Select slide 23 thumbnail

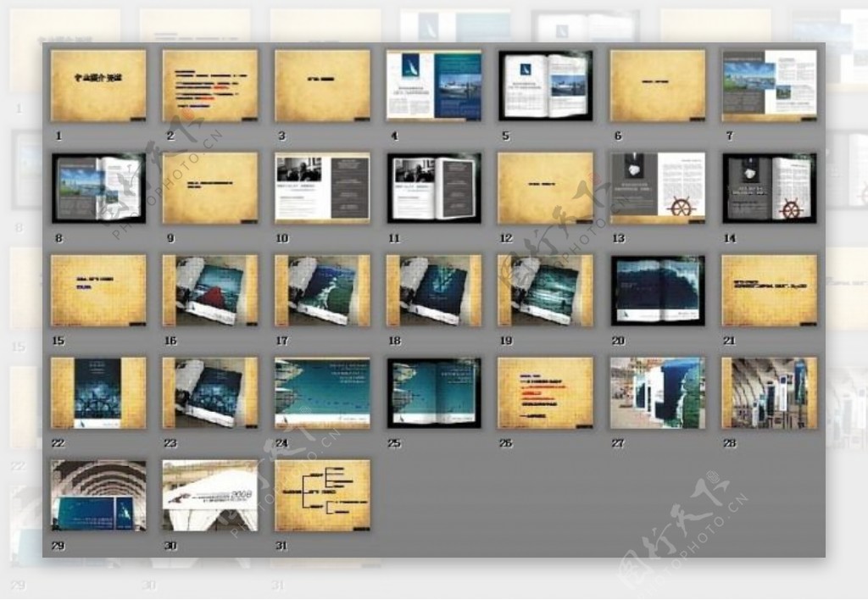click(x=210, y=393)
